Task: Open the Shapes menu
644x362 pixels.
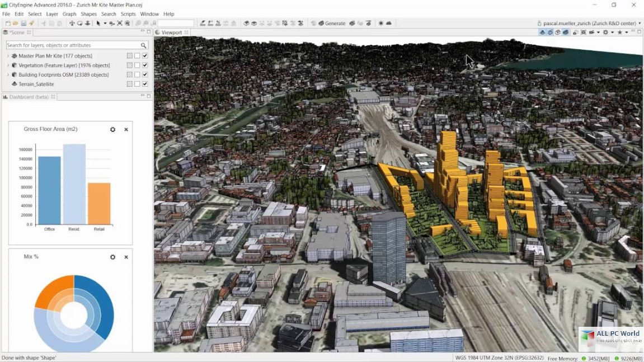Action: point(89,14)
